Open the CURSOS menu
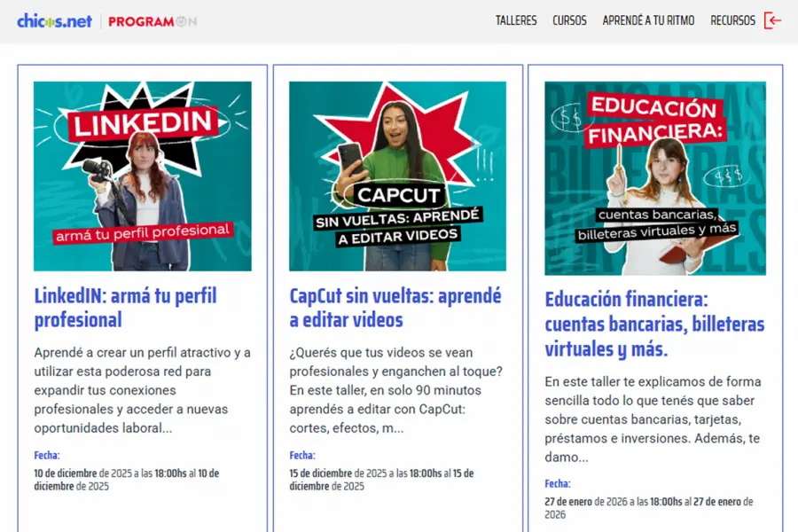Viewport: 798px width, 532px height. click(570, 20)
